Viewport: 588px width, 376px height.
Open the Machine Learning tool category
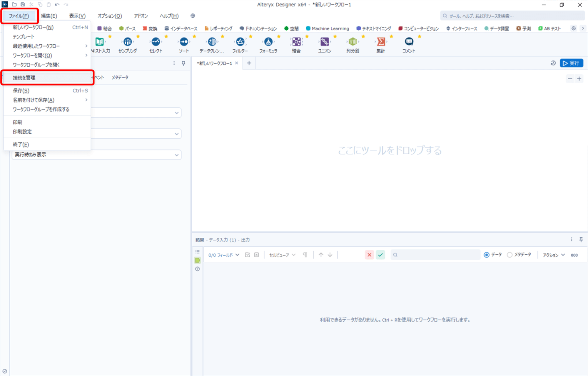pos(328,28)
